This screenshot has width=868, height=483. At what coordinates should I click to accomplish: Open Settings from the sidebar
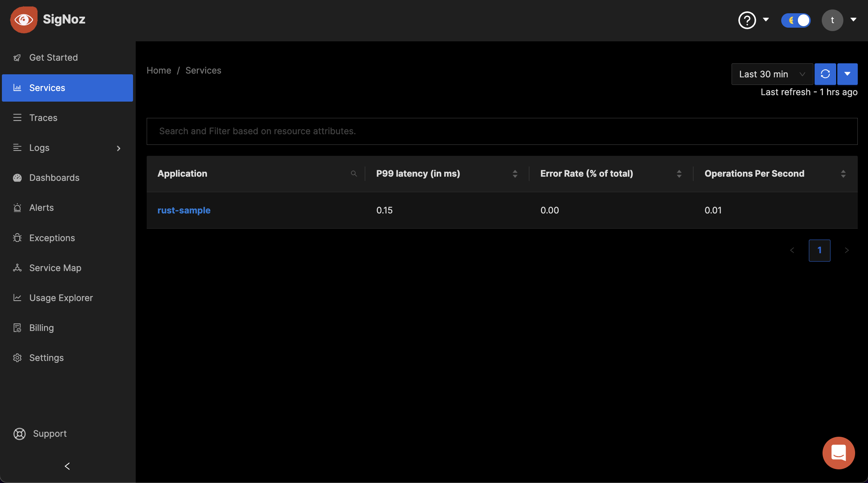67,358
